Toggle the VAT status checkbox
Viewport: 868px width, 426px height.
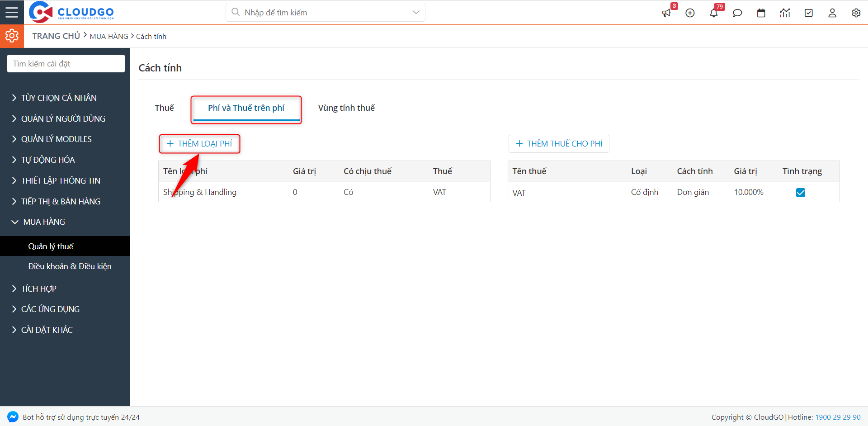(800, 193)
